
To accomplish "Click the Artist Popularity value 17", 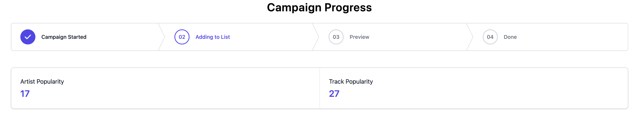I will [x=25, y=94].
